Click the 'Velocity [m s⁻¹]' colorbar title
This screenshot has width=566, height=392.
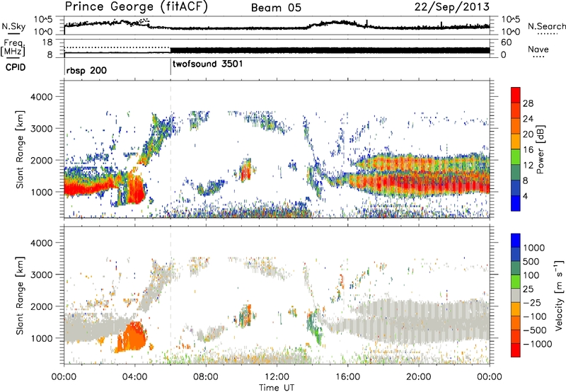pyautogui.click(x=559, y=294)
